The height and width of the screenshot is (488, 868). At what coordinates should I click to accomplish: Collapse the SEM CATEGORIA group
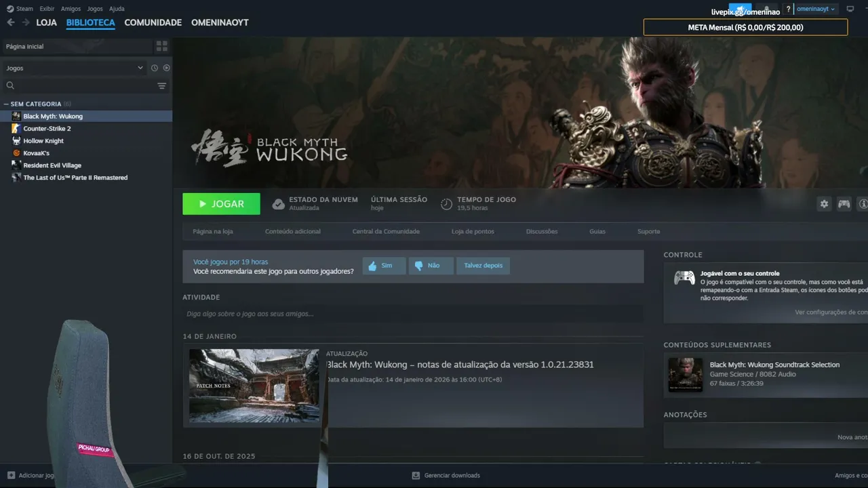[x=37, y=104]
